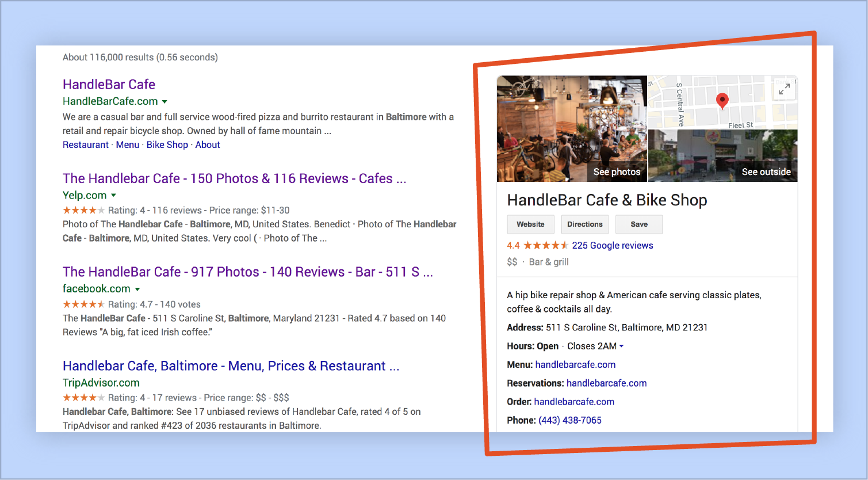Open the Yelp result for Handlebar Cafe
This screenshot has height=480, width=868.
coord(234,178)
